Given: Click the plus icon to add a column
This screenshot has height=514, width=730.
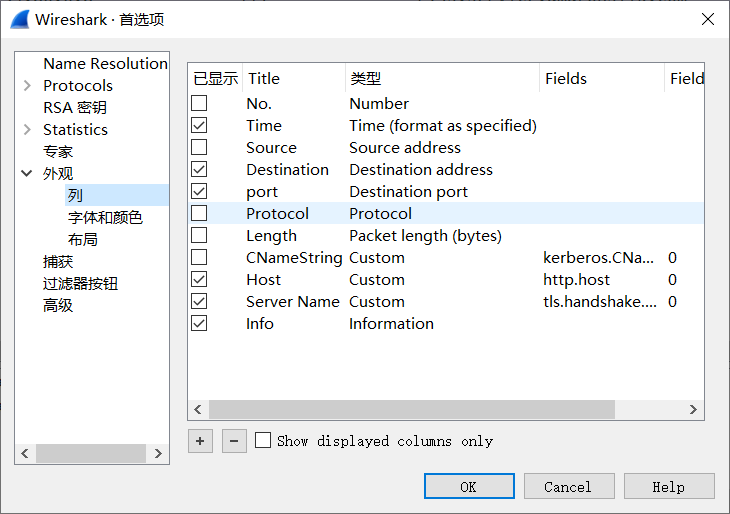Looking at the screenshot, I should click(x=200, y=441).
